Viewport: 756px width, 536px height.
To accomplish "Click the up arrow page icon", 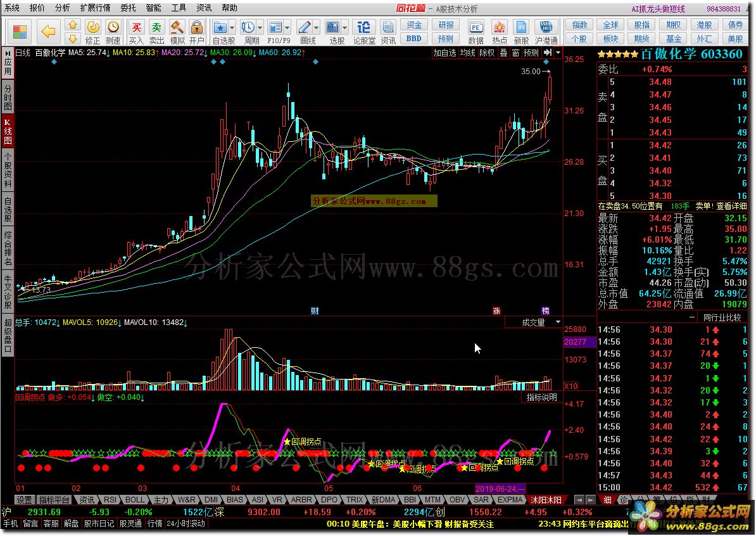I will coord(72,25).
